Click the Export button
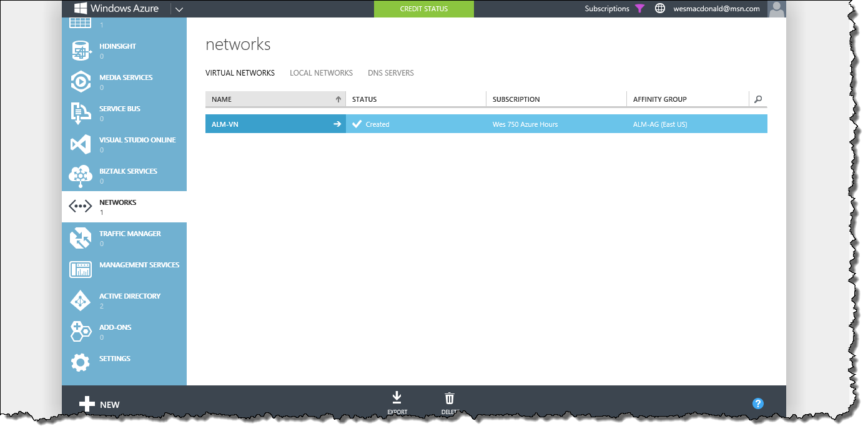 click(397, 401)
